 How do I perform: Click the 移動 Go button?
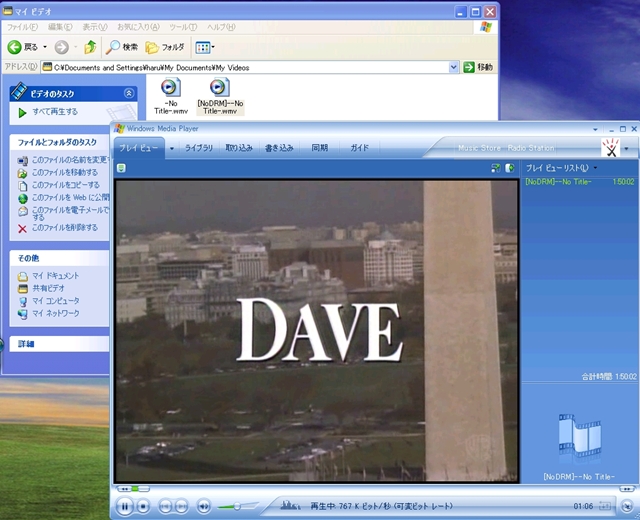(x=478, y=67)
